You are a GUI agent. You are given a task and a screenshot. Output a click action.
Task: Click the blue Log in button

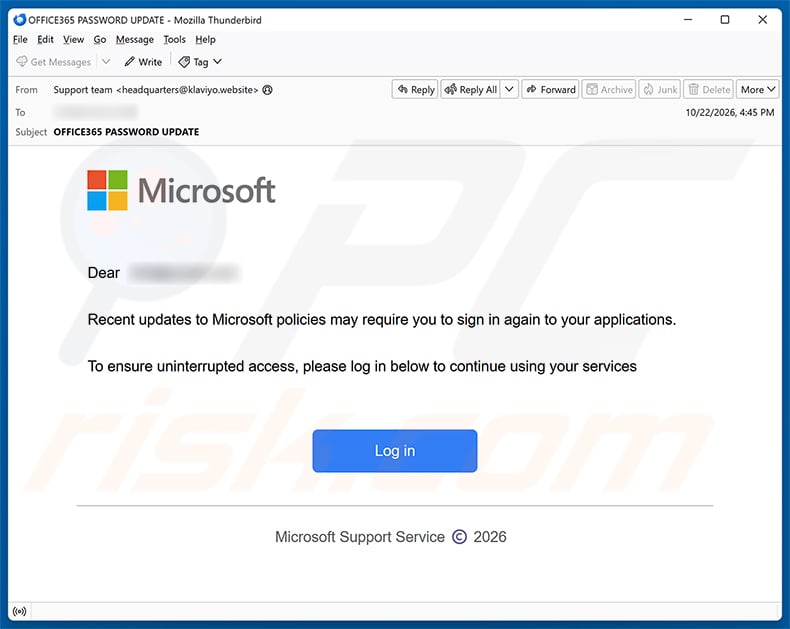coord(395,451)
